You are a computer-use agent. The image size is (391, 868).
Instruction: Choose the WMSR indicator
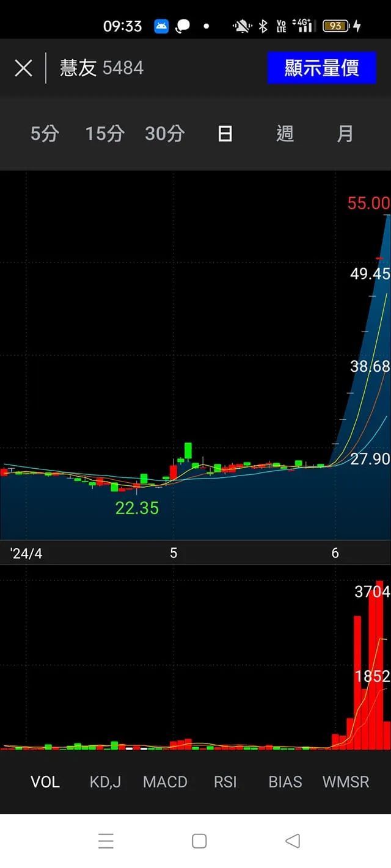346,782
